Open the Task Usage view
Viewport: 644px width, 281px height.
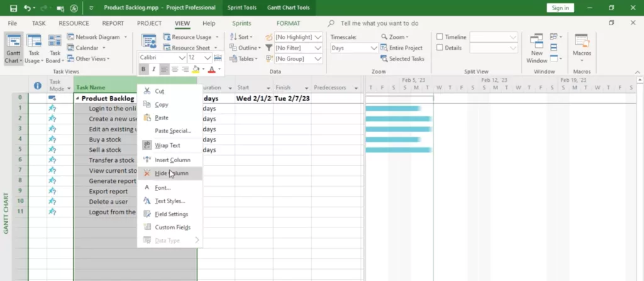click(x=34, y=49)
